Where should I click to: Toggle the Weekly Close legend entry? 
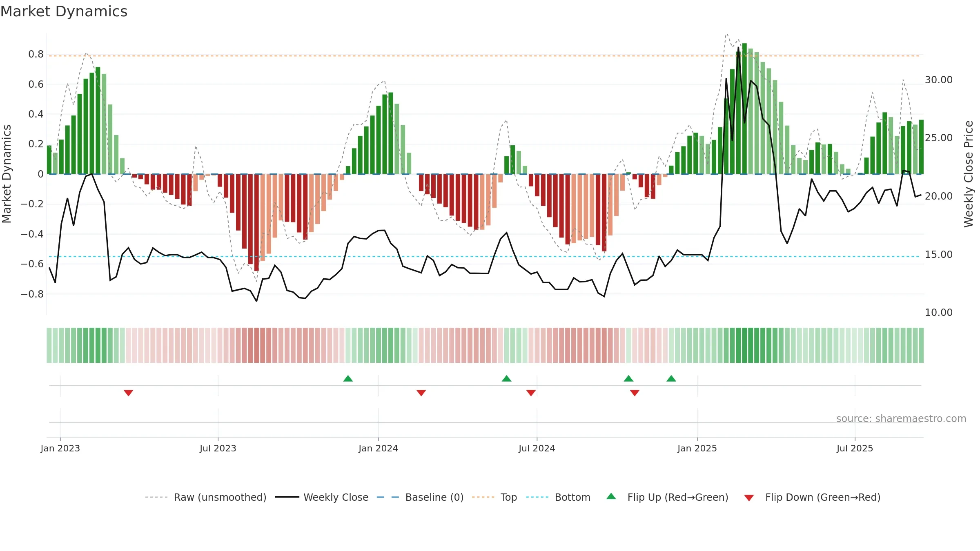click(x=322, y=497)
